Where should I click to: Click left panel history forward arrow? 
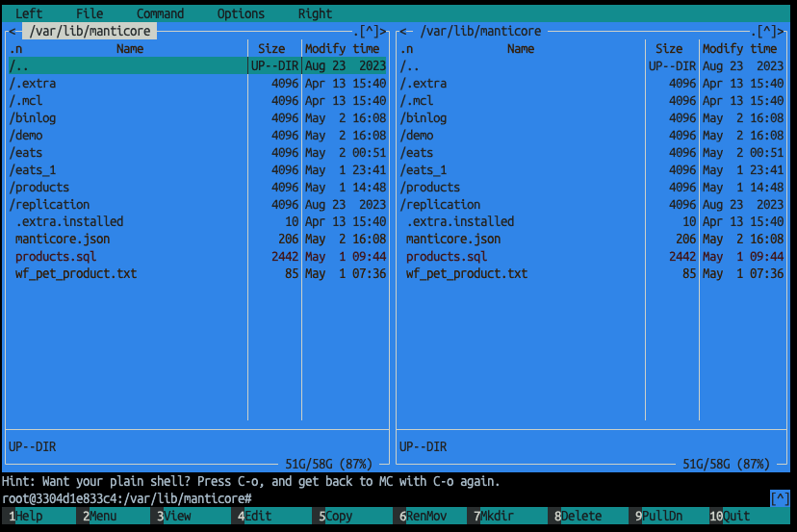click(382, 32)
